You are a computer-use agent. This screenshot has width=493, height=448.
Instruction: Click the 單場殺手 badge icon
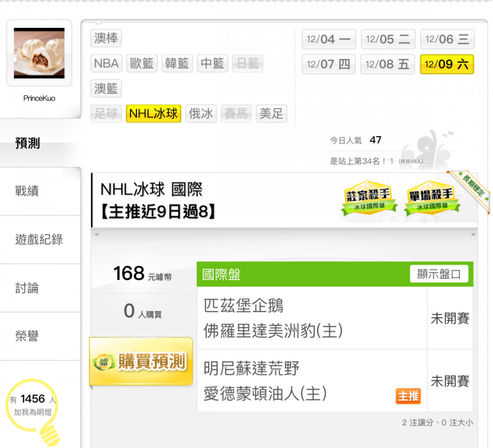(x=432, y=198)
